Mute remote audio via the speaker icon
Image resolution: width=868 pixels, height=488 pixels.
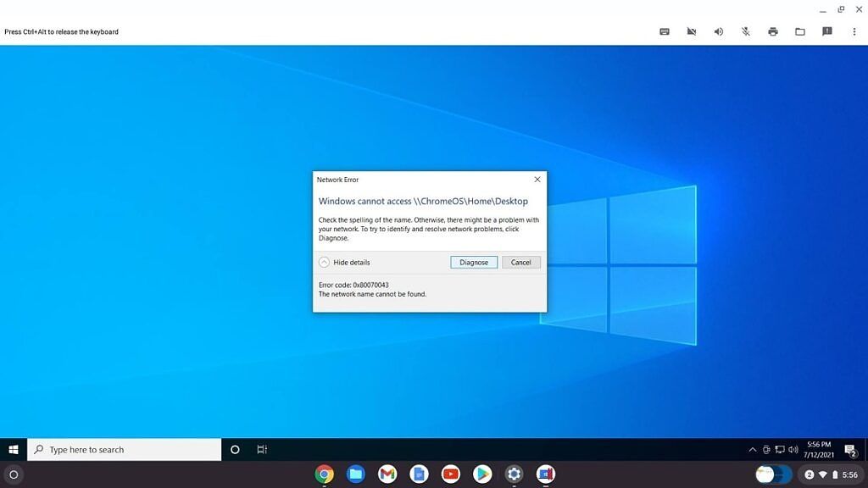[x=718, y=31]
